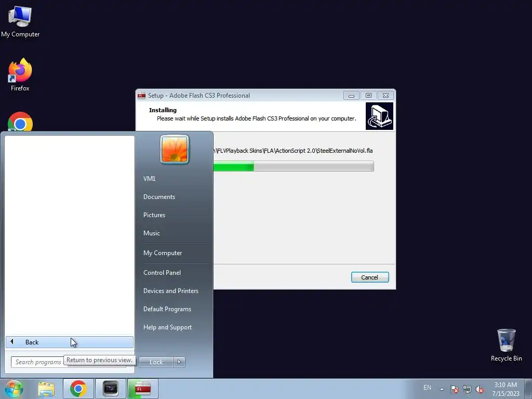Click the Lock button
Screen dimensions: 532x399
[x=156, y=362]
